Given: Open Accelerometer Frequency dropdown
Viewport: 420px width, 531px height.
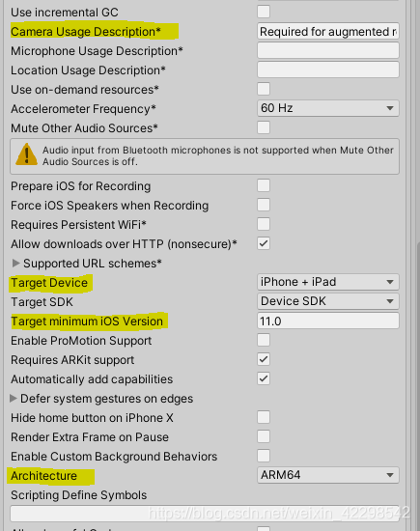Looking at the screenshot, I should [x=328, y=108].
